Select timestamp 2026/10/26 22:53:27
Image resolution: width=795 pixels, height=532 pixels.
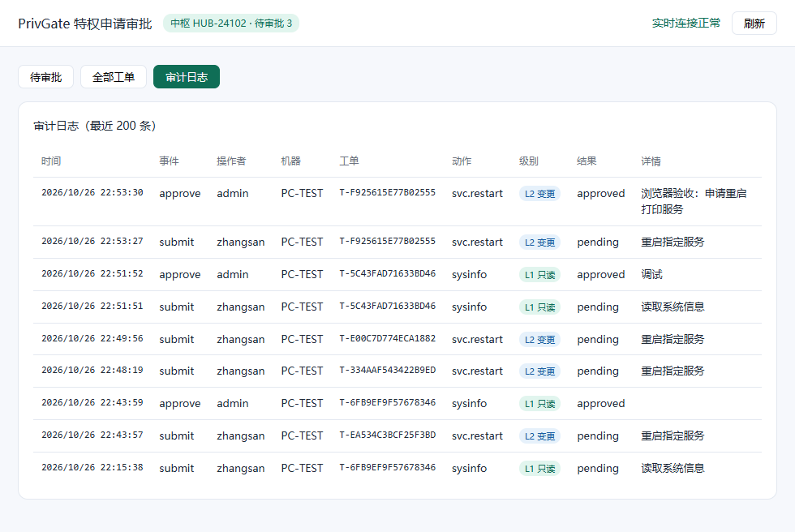(92, 241)
